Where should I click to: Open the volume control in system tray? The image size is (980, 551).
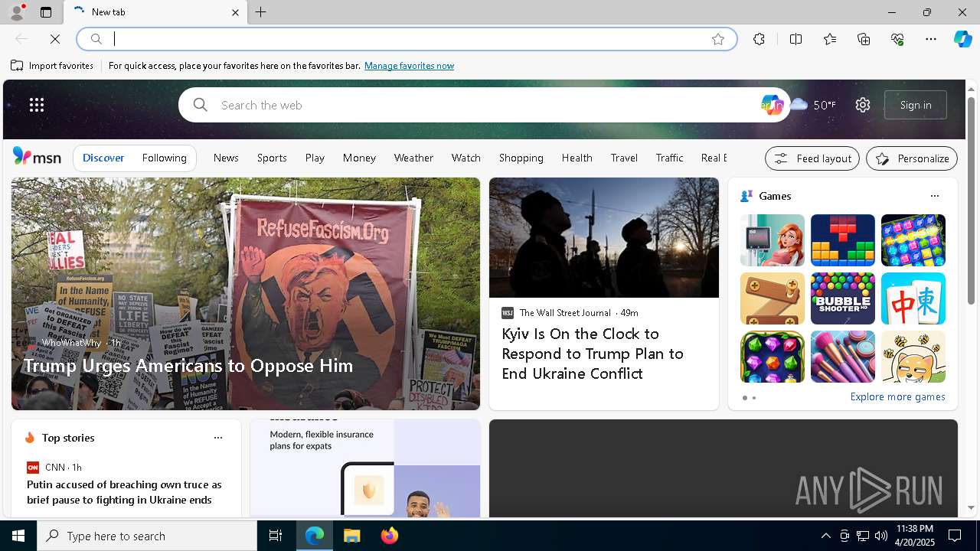(881, 536)
